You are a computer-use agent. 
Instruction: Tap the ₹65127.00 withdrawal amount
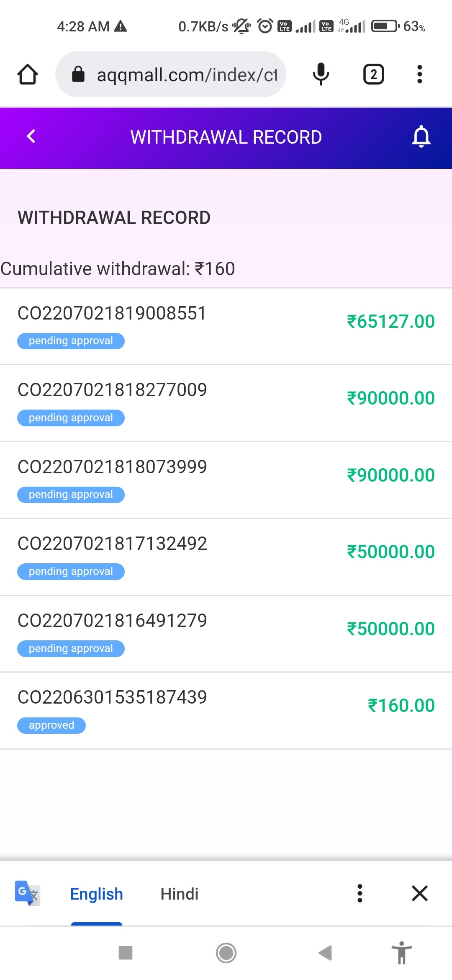coord(391,322)
